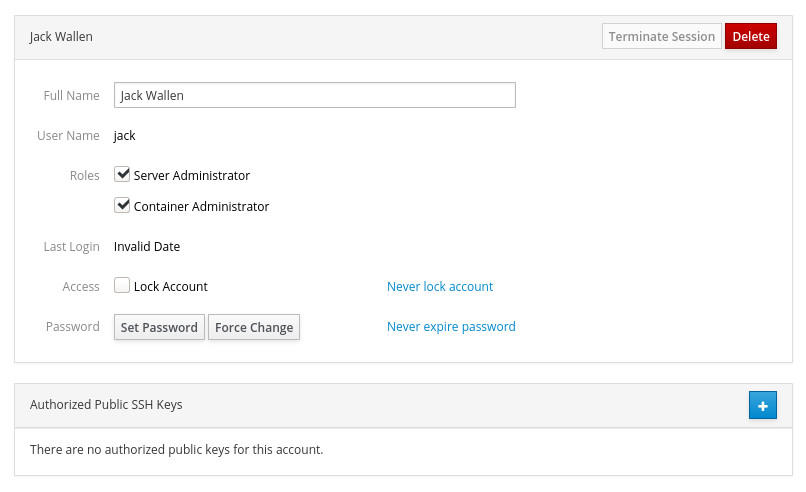Click the Invalid Date last login value

click(x=147, y=247)
